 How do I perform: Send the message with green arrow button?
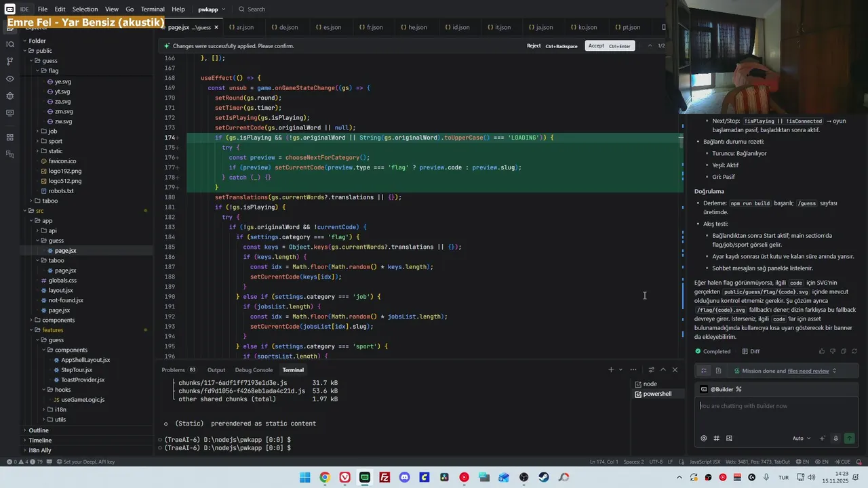click(849, 439)
